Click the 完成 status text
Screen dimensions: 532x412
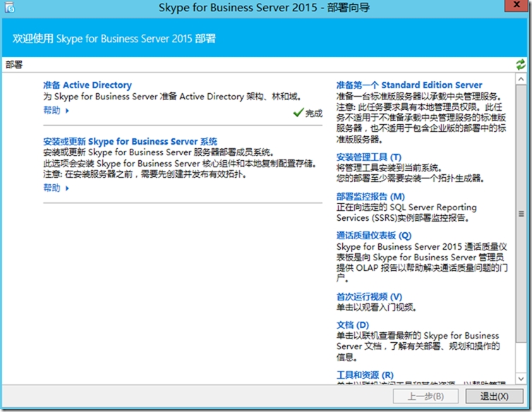click(x=314, y=113)
